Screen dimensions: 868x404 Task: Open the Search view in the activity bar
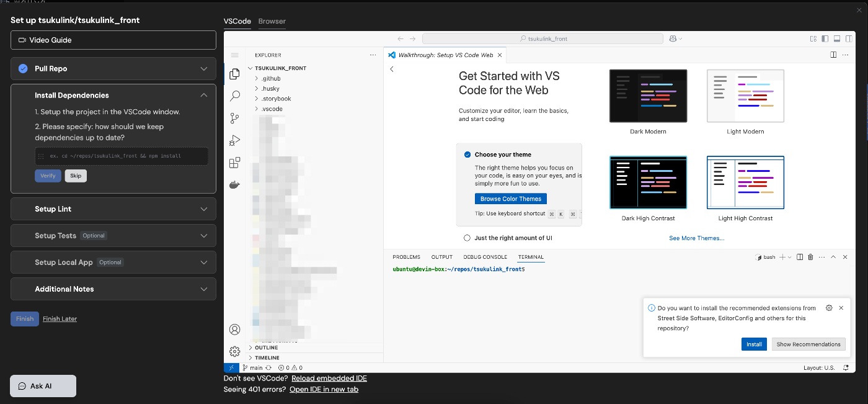[x=234, y=96]
